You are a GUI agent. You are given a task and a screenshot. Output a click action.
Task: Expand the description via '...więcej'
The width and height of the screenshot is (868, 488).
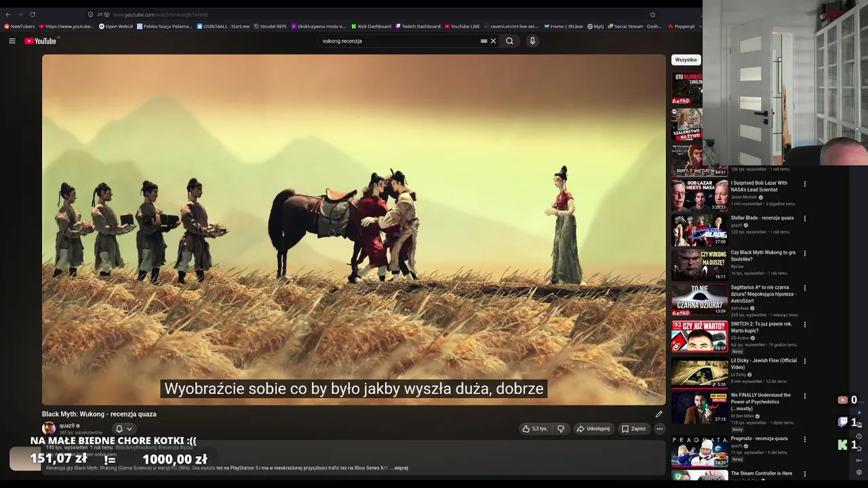tap(399, 468)
